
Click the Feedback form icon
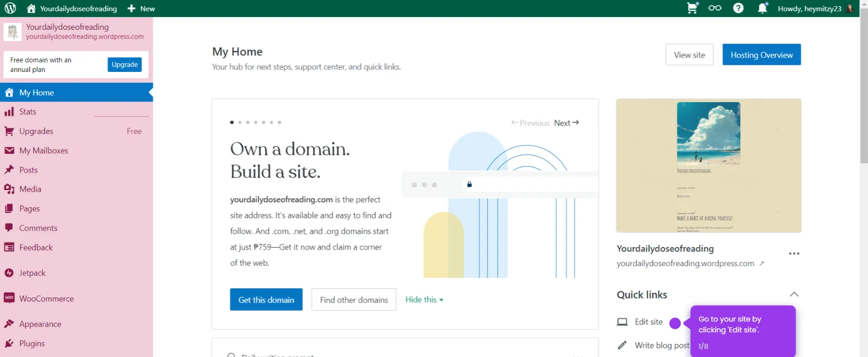coord(9,247)
